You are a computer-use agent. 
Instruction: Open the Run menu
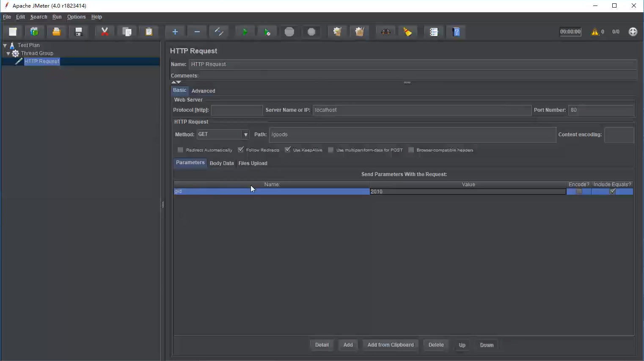(57, 17)
